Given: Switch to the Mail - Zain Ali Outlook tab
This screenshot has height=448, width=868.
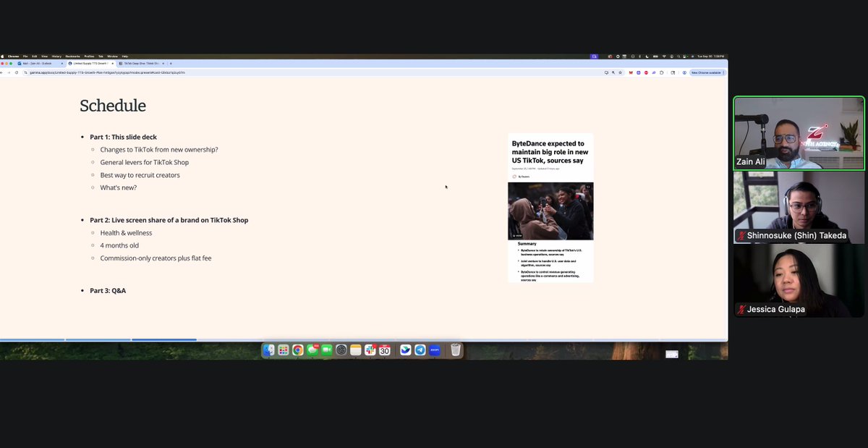Looking at the screenshot, I should click(41, 64).
